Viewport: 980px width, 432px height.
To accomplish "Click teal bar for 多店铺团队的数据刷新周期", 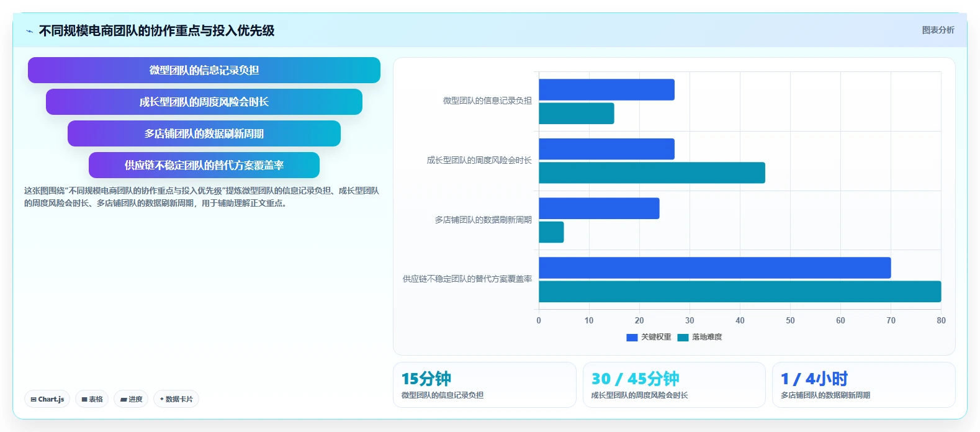I will [551, 232].
